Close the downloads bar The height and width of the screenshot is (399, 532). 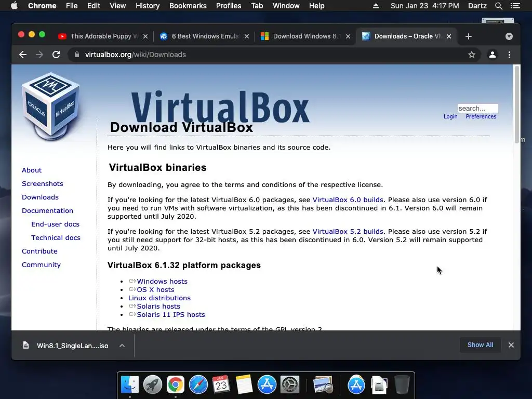(511, 345)
